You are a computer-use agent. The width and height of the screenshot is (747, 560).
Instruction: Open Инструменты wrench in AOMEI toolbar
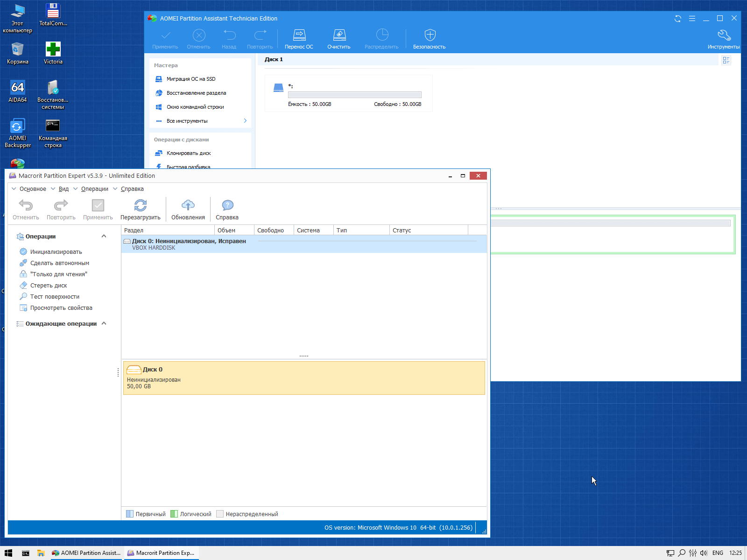click(x=724, y=36)
